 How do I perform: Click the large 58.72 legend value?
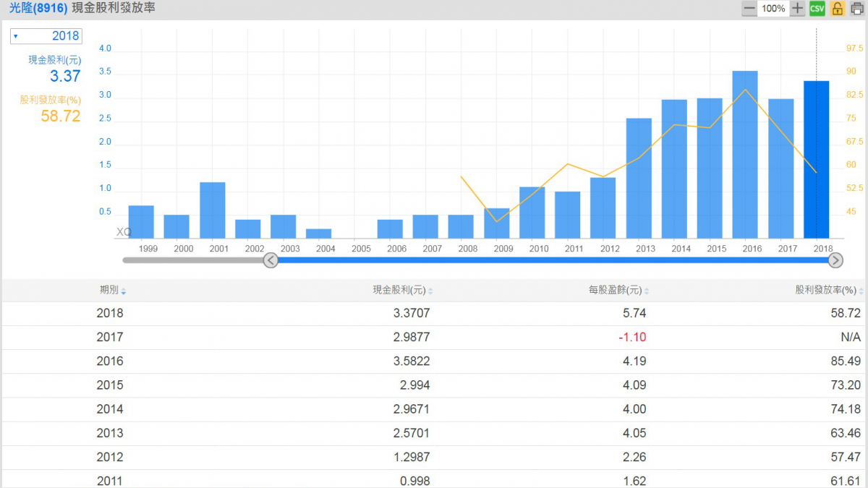click(61, 116)
